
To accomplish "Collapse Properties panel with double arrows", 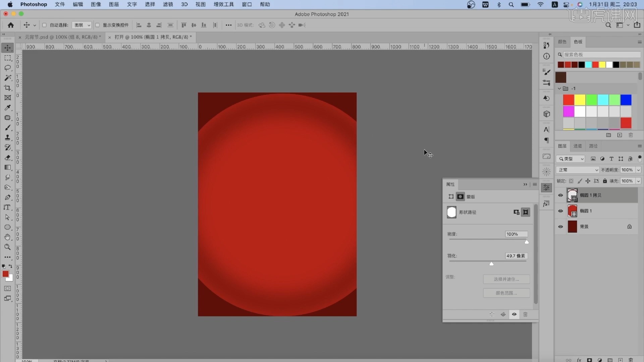I will (x=525, y=184).
